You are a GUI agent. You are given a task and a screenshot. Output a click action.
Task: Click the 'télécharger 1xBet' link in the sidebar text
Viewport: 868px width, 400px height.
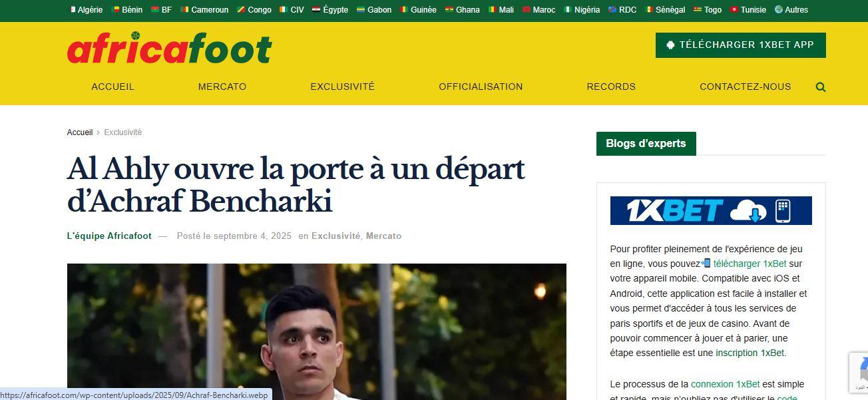(750, 264)
